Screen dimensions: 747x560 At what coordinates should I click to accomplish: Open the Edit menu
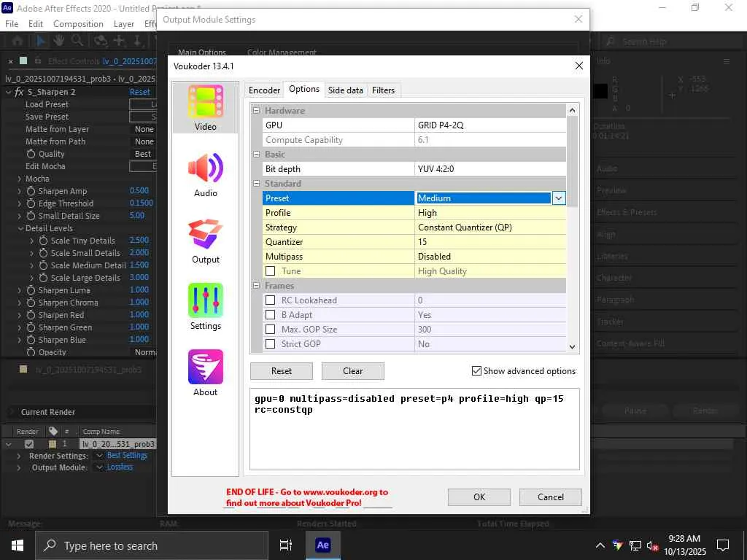coord(35,24)
